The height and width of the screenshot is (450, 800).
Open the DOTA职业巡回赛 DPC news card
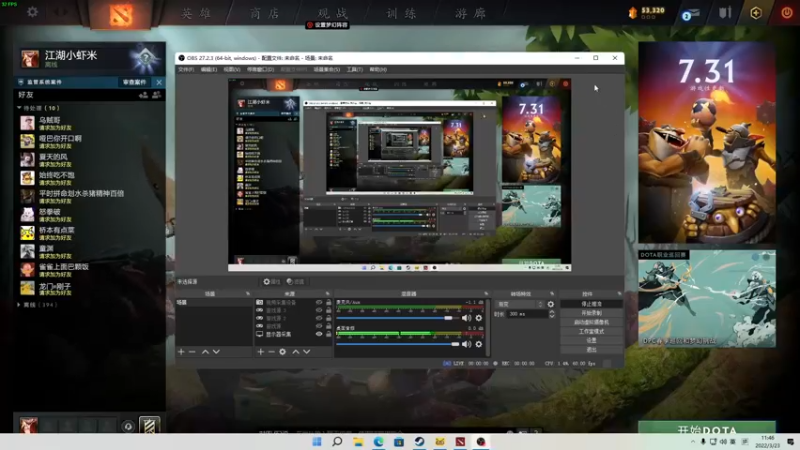(707, 298)
